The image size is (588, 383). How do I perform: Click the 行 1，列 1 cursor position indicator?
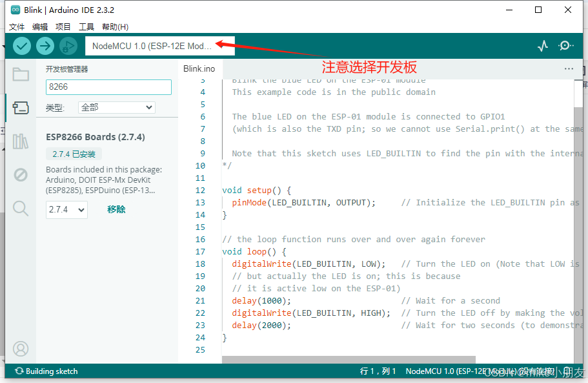point(378,371)
